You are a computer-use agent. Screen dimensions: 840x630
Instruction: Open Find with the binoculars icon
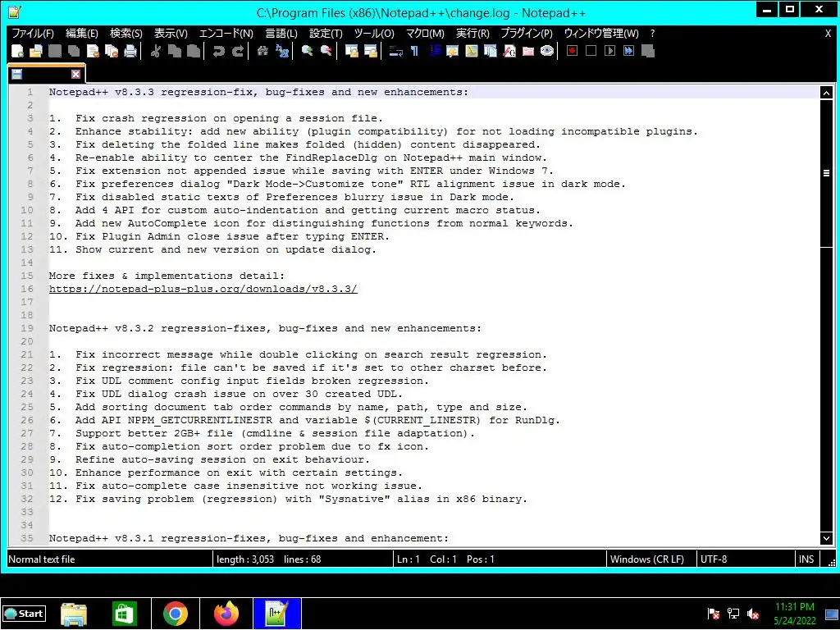click(262, 51)
